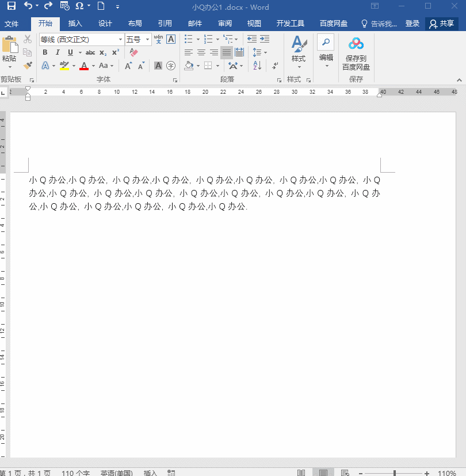
Task: Open the font size dropdown
Action: pyautogui.click(x=148, y=39)
